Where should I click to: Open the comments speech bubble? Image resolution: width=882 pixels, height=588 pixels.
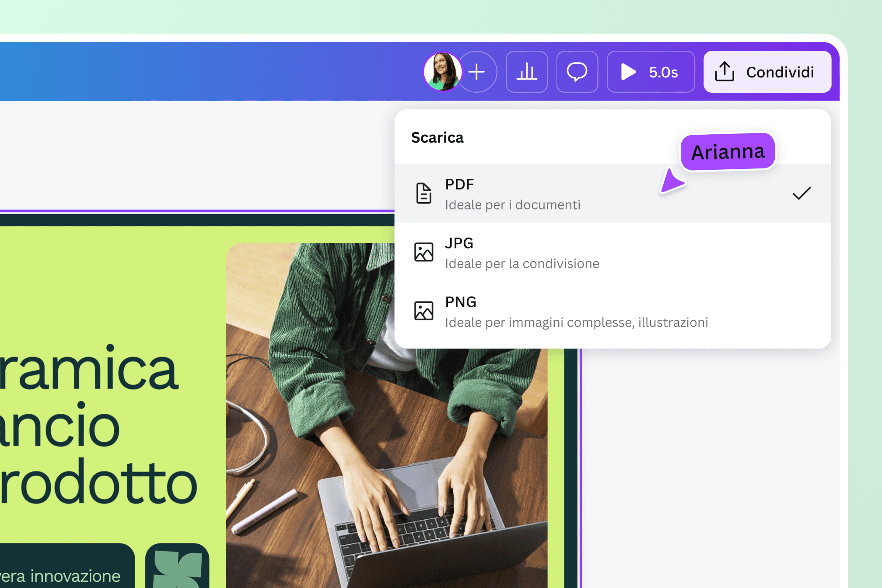[x=577, y=72]
